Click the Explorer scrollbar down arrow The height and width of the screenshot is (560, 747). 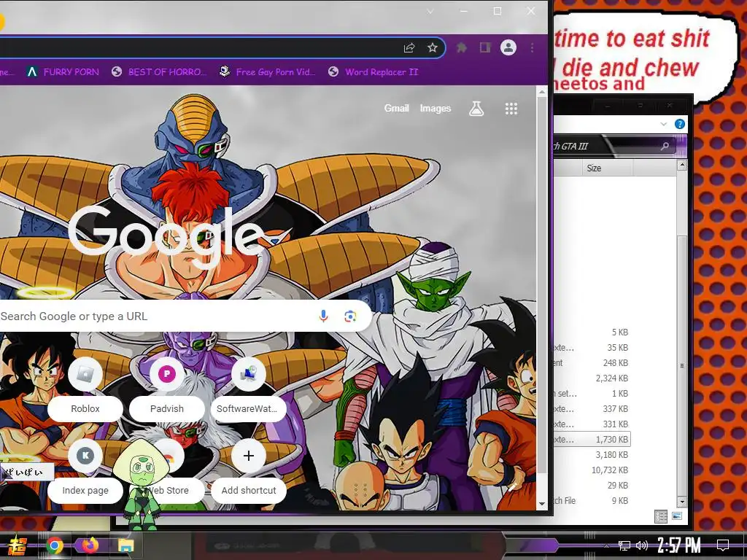pos(682,502)
